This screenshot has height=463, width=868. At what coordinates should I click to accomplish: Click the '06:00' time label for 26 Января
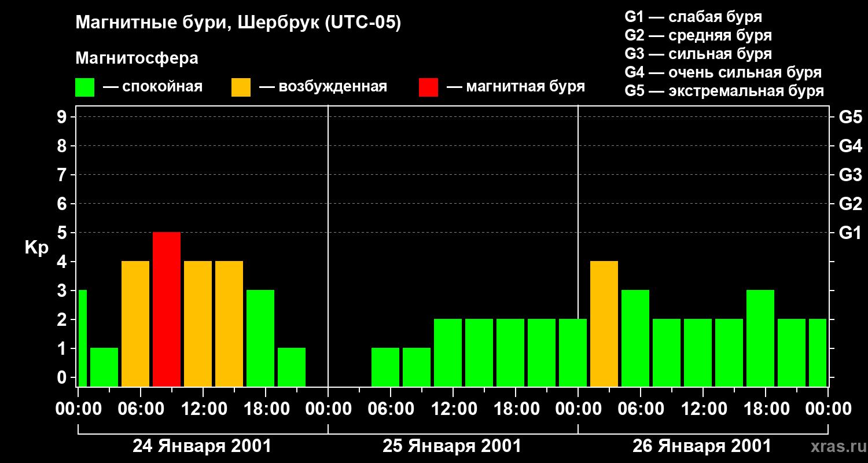pos(641,409)
